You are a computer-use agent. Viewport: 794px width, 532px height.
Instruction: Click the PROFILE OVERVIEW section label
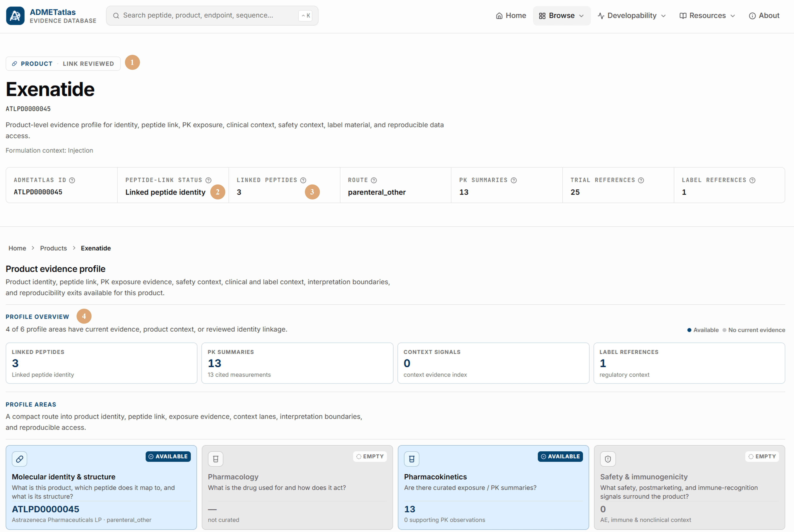[x=37, y=317]
